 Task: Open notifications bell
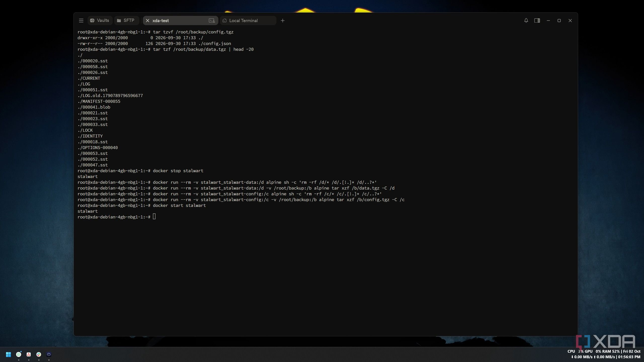526,21
